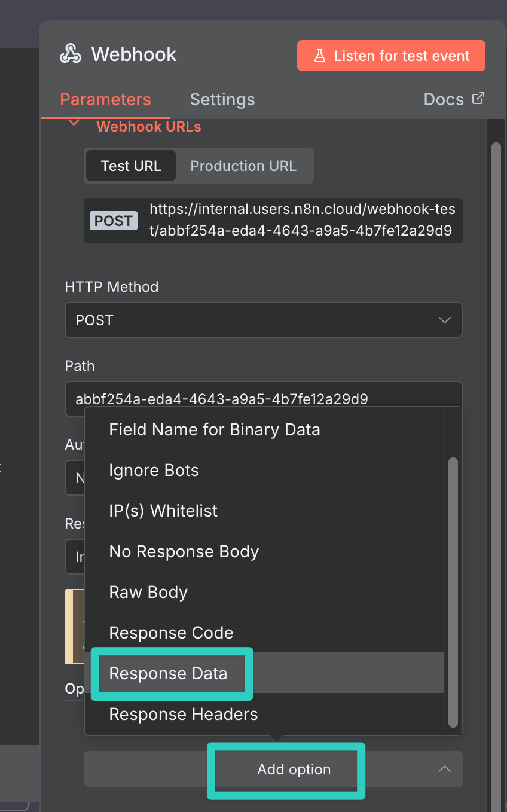Select IP(s) Whitelist option
Screen dimensions: 507x812
tap(163, 511)
